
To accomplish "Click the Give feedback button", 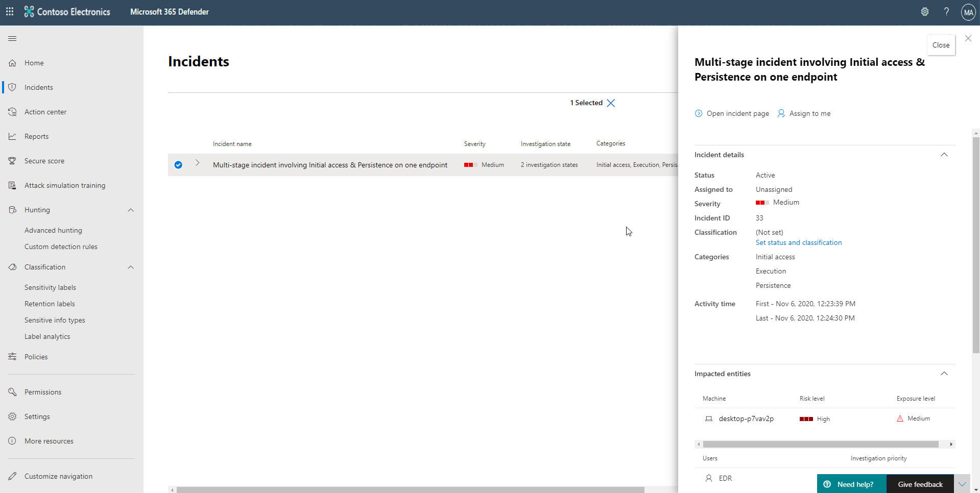I will tap(920, 484).
